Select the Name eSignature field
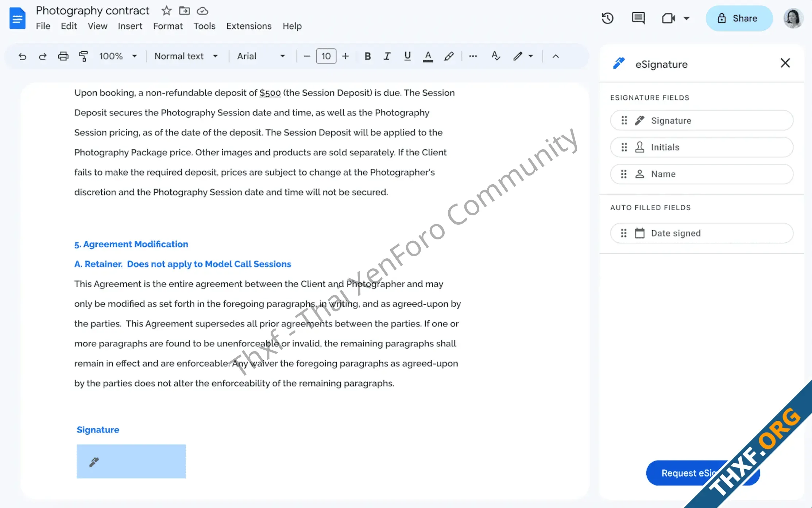 pyautogui.click(x=701, y=174)
